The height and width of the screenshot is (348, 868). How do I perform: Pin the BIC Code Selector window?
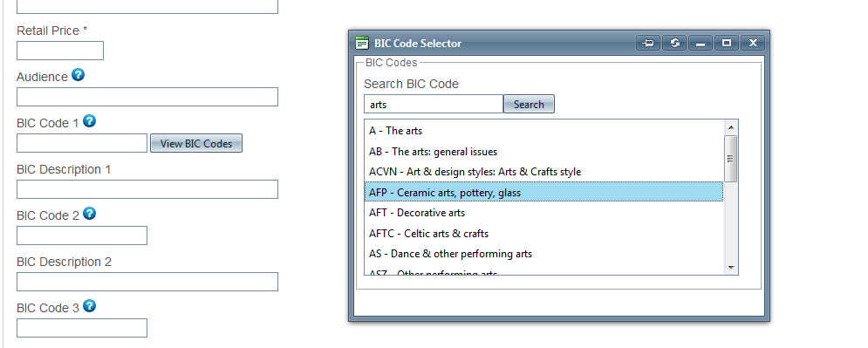click(x=647, y=43)
